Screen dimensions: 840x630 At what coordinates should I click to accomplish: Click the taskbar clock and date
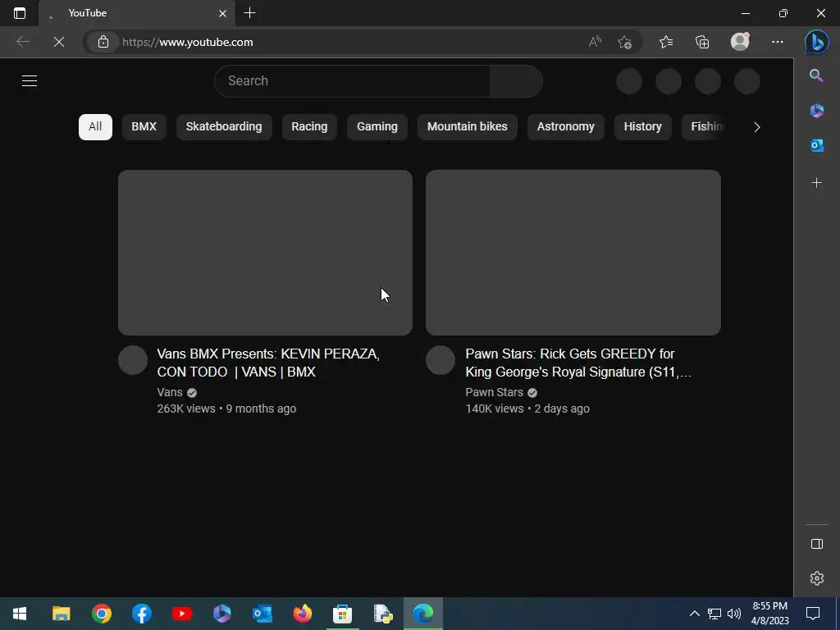tap(769, 614)
